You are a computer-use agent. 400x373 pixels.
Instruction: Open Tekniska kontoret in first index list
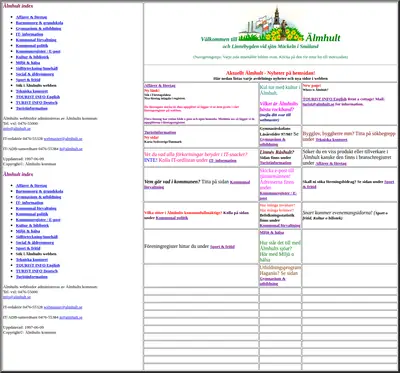pyautogui.click(x=32, y=91)
